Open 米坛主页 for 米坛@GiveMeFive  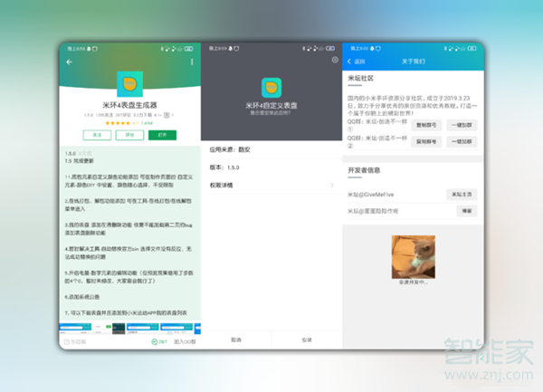click(x=462, y=195)
